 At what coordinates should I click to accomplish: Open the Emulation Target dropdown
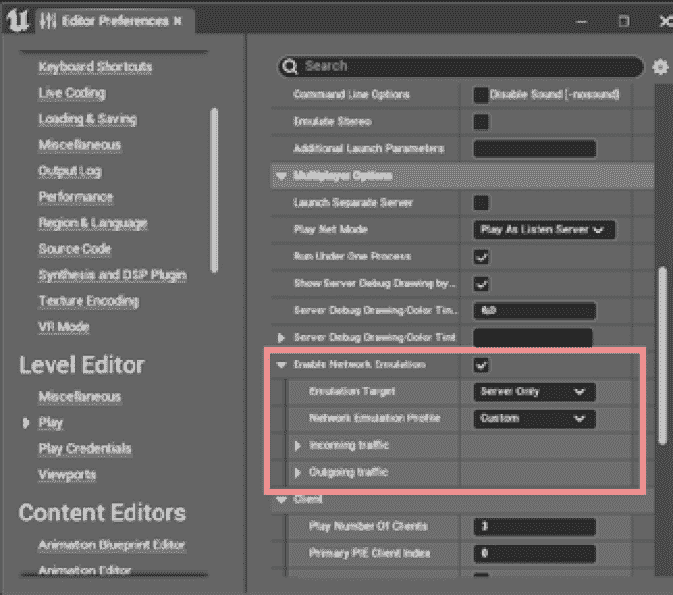534,392
